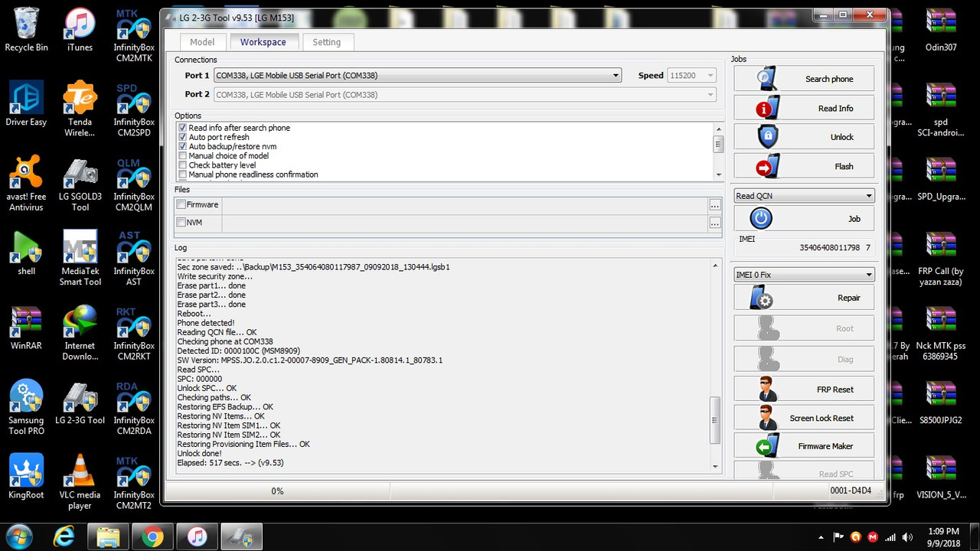Click the Log panel scrollbar
980x551 pixels.
pyautogui.click(x=716, y=366)
